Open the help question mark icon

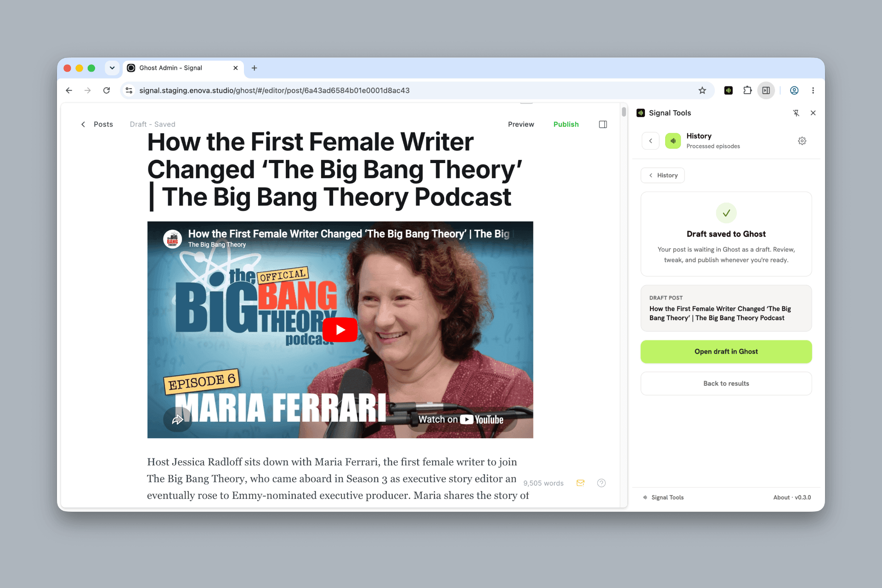click(x=601, y=483)
